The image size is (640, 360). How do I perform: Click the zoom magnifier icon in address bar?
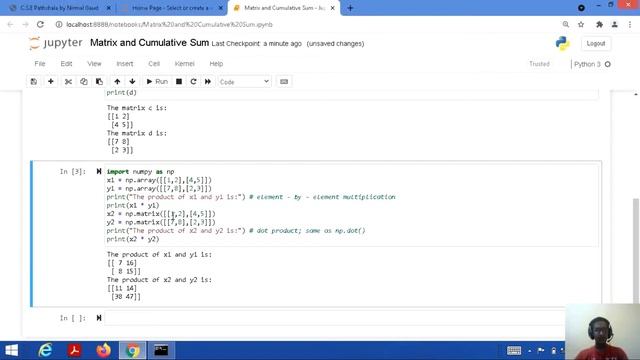(566, 24)
